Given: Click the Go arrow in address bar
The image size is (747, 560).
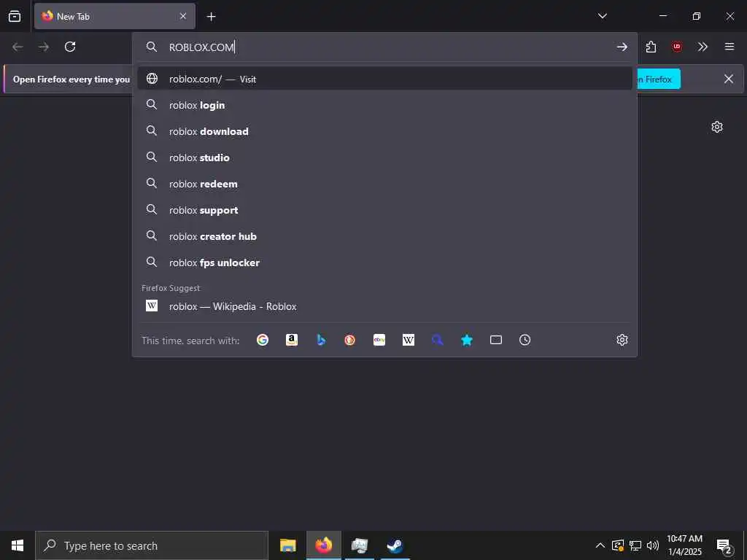Looking at the screenshot, I should [x=622, y=47].
